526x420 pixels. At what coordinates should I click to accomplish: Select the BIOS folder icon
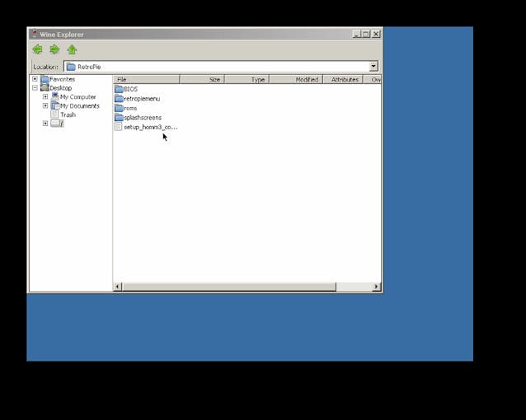[119, 89]
